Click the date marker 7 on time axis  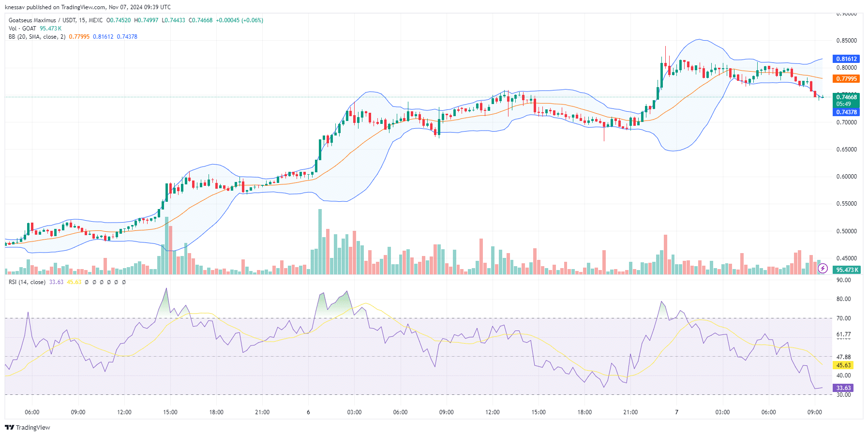pos(676,412)
